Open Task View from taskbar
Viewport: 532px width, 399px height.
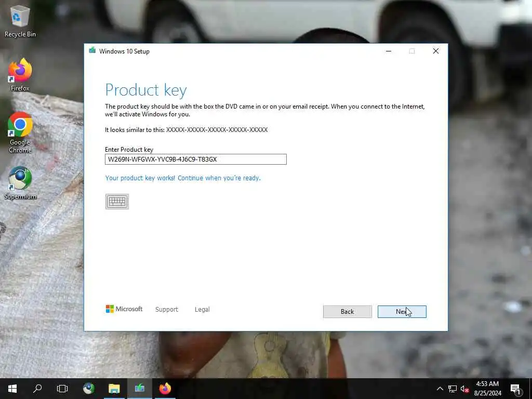(62, 389)
